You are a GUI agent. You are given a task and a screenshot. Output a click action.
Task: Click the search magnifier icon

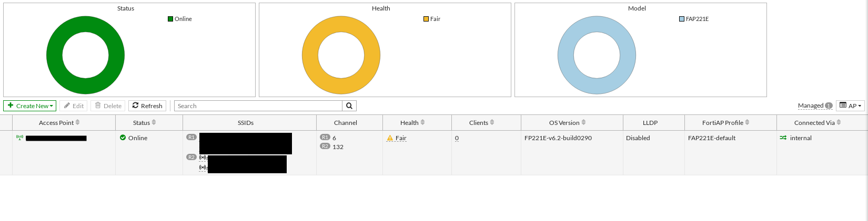tap(349, 106)
